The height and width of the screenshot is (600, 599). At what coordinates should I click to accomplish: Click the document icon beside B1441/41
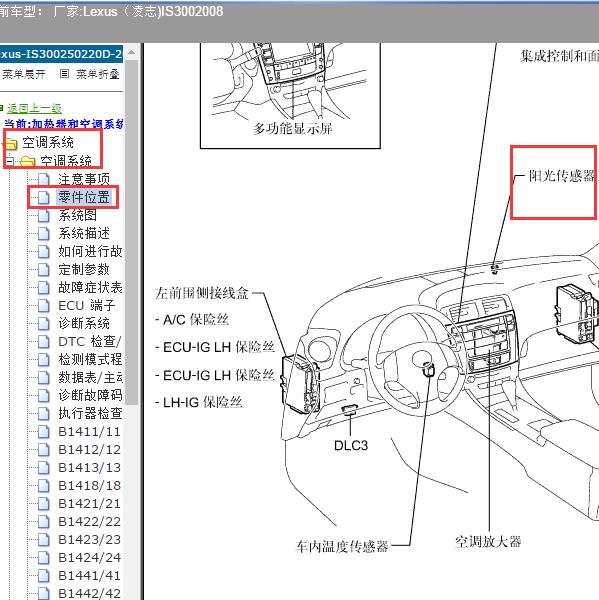(x=44, y=575)
